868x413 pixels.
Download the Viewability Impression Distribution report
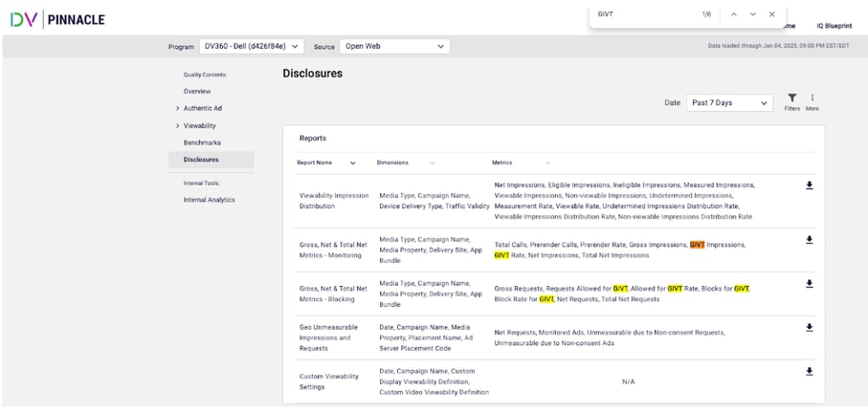809,185
